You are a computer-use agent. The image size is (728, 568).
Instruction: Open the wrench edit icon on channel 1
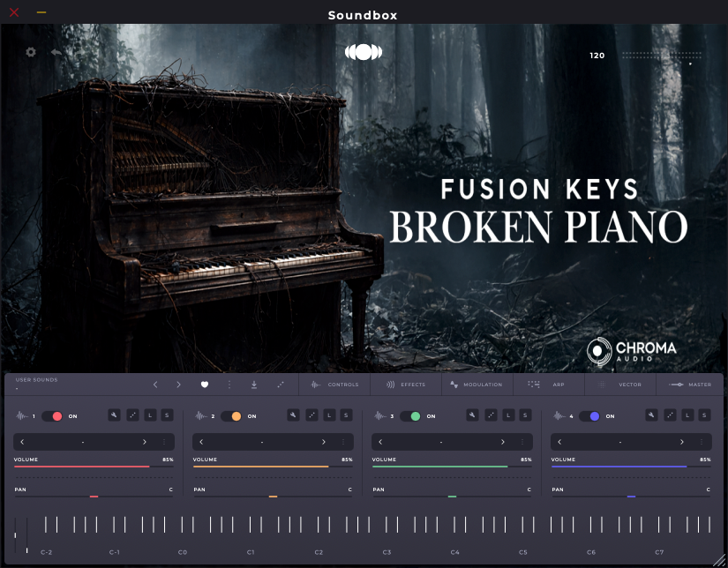[x=114, y=413]
